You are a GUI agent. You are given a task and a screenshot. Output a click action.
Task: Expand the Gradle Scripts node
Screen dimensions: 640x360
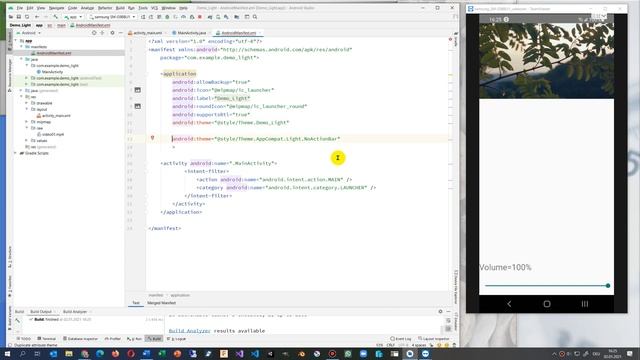[16, 153]
